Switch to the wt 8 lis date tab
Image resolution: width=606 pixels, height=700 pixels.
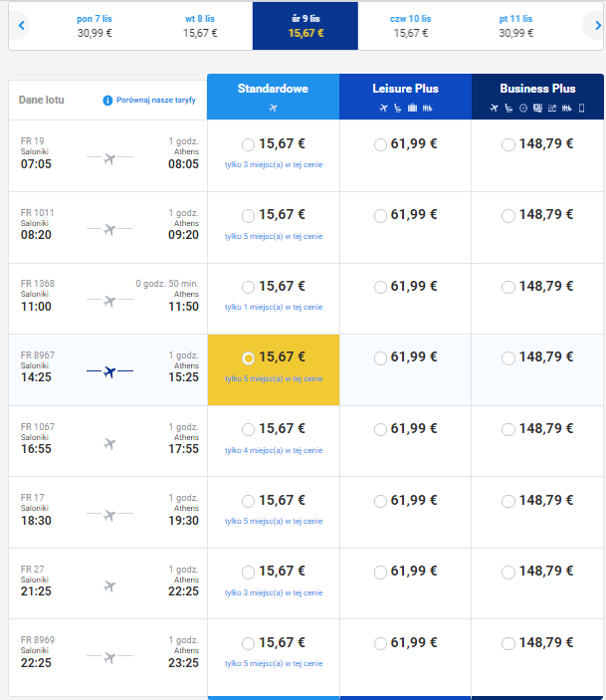[200, 26]
